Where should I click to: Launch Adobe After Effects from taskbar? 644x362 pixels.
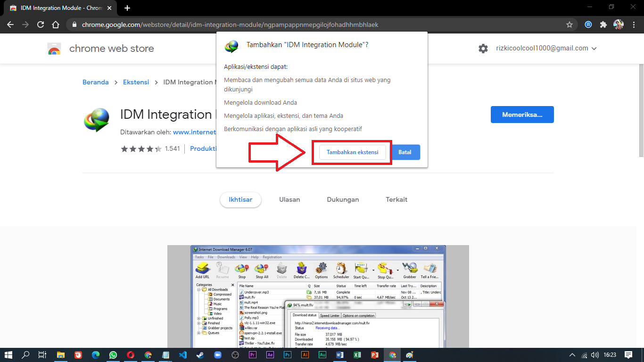point(270,355)
